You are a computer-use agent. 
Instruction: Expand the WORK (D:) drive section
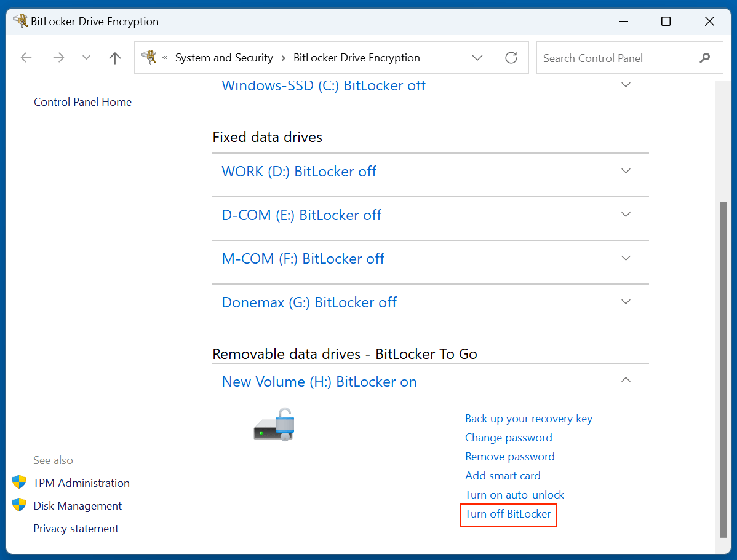pyautogui.click(x=626, y=170)
